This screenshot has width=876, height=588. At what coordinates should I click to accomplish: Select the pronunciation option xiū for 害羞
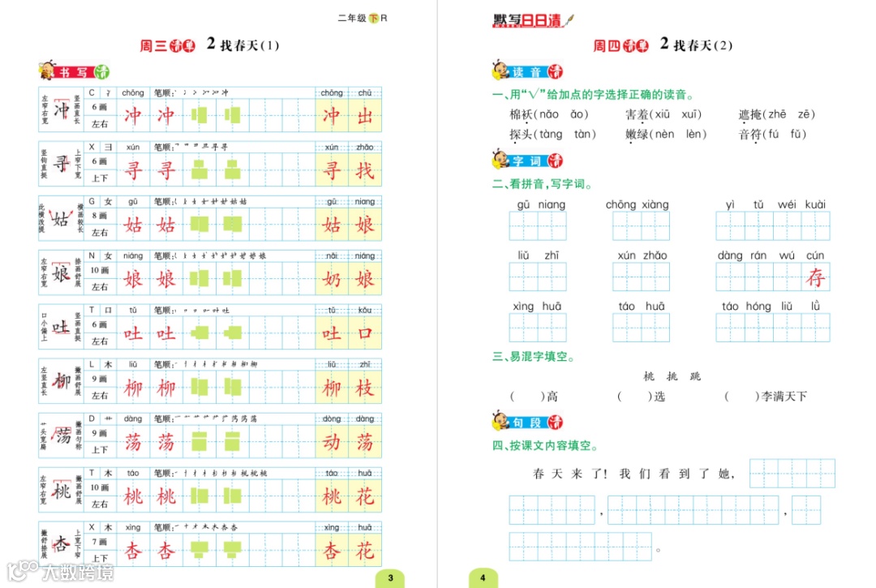662,114
